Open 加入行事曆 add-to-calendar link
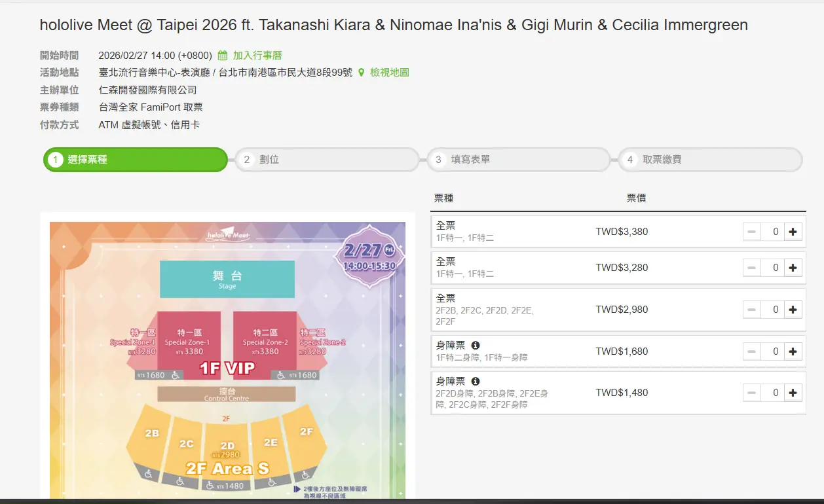The image size is (824, 504). 257,56
